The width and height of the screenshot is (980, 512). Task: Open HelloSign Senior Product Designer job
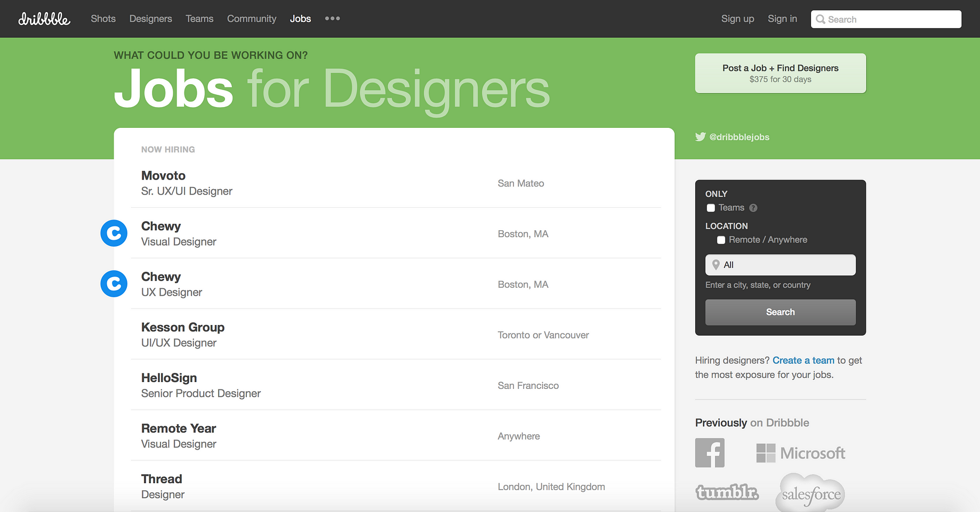pyautogui.click(x=396, y=385)
